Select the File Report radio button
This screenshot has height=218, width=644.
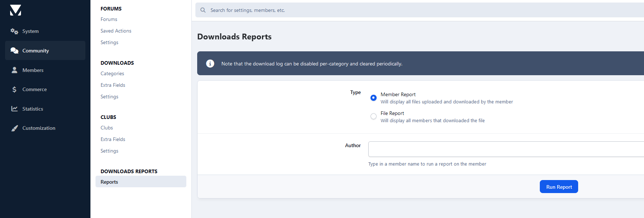(x=373, y=116)
